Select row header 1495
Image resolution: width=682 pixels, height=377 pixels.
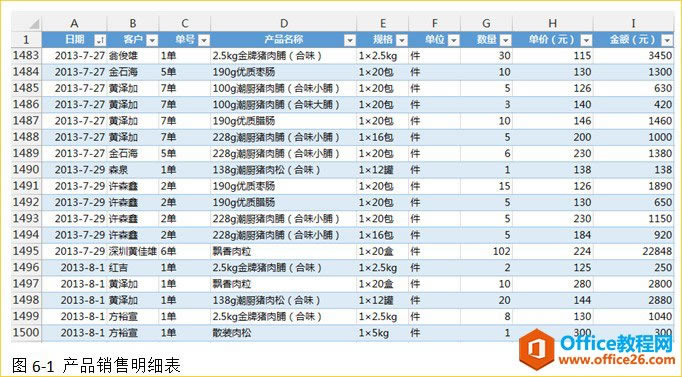pyautogui.click(x=26, y=251)
